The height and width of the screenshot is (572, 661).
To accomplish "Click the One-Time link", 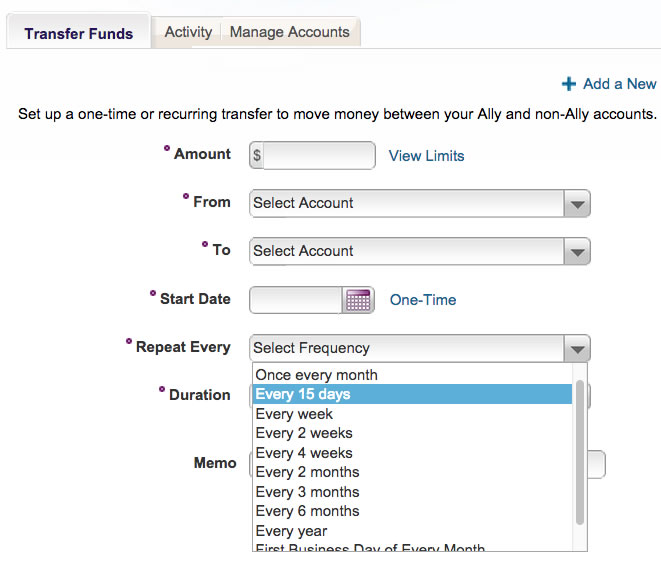I will [423, 300].
